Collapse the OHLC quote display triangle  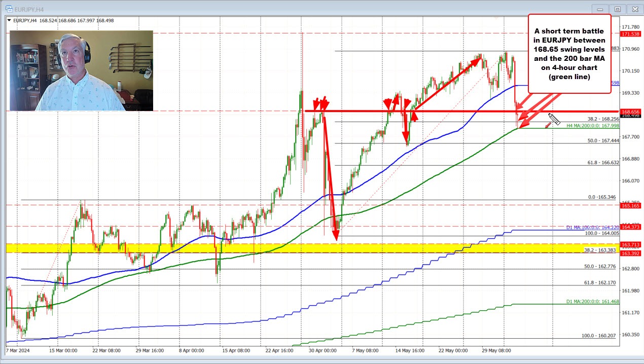tap(9, 19)
